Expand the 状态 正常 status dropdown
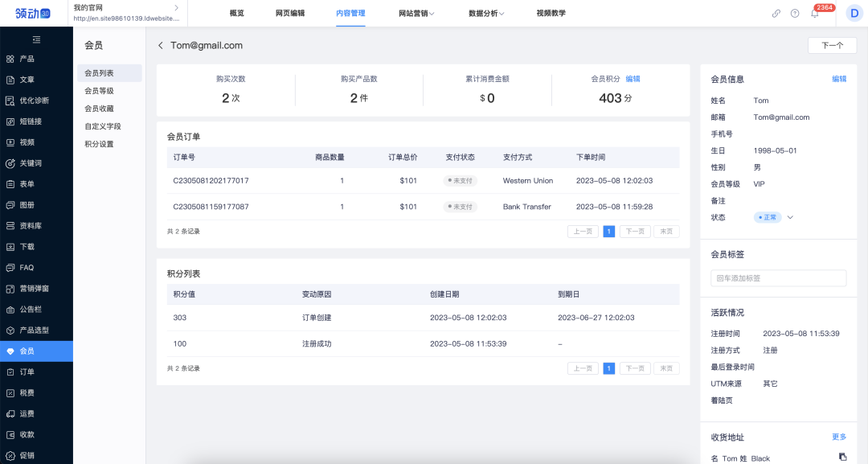 coord(790,218)
